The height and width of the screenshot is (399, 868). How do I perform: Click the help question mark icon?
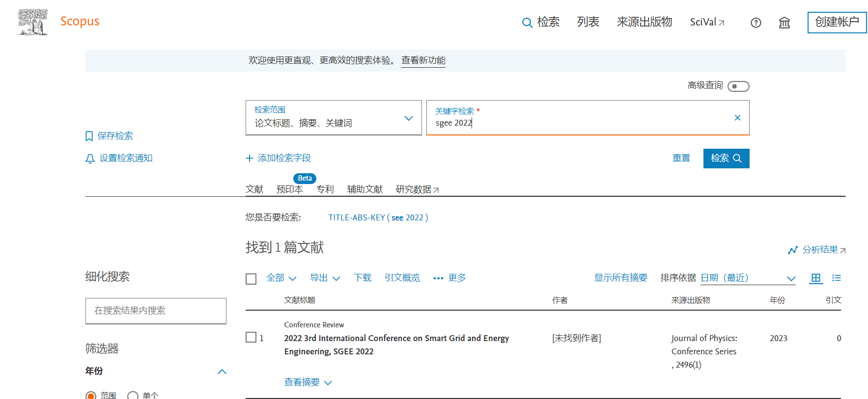tap(756, 23)
